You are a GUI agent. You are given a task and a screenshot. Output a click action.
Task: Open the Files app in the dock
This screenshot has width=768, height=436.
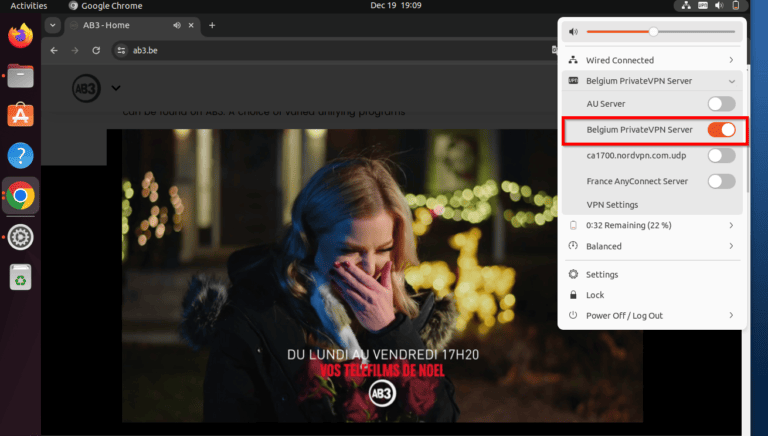click(x=20, y=76)
